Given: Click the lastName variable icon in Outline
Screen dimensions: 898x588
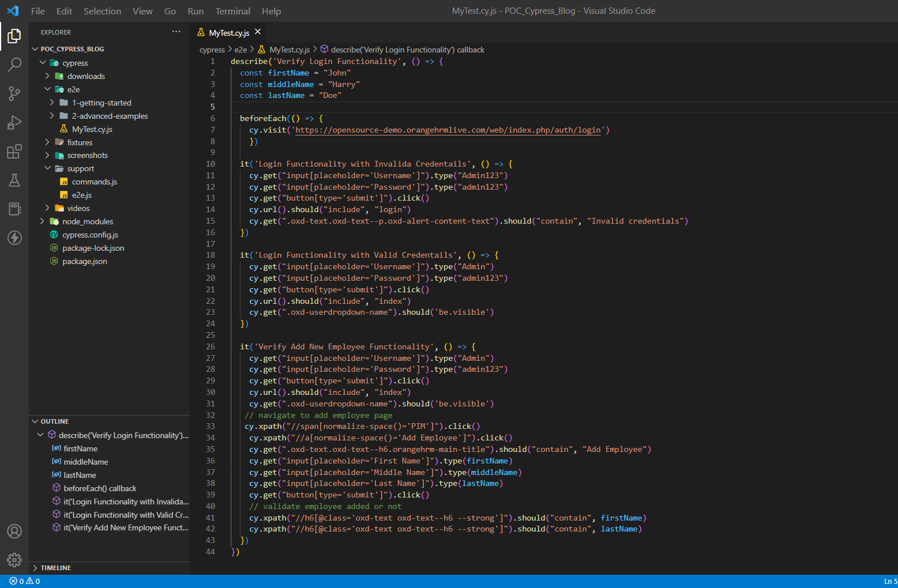Looking at the screenshot, I should [x=57, y=475].
